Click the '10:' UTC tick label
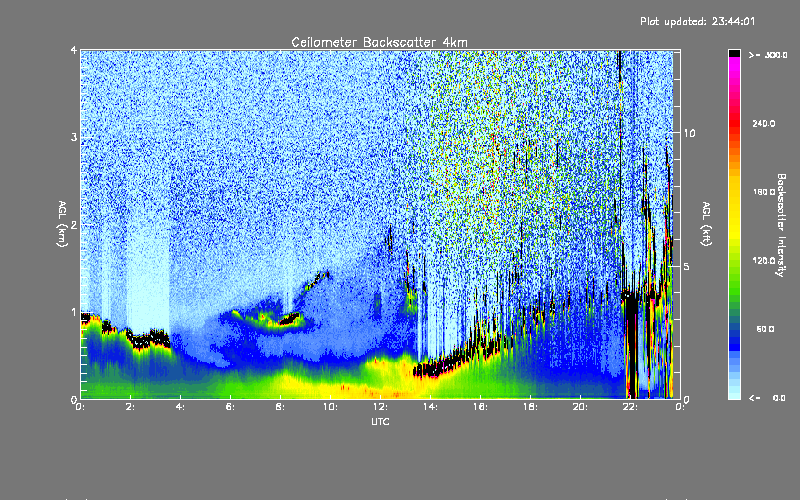 point(330,407)
